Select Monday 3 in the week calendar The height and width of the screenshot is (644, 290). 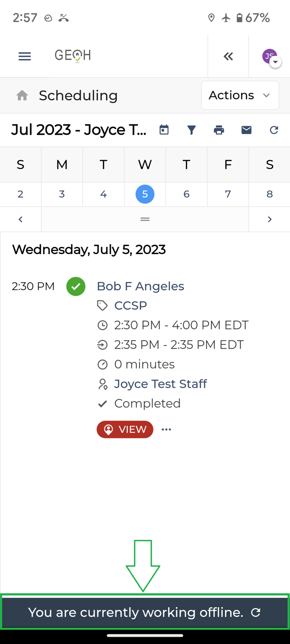[62, 194]
